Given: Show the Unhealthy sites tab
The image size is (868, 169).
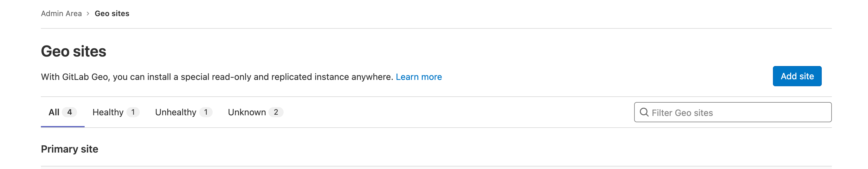Looking at the screenshot, I should click(x=176, y=112).
